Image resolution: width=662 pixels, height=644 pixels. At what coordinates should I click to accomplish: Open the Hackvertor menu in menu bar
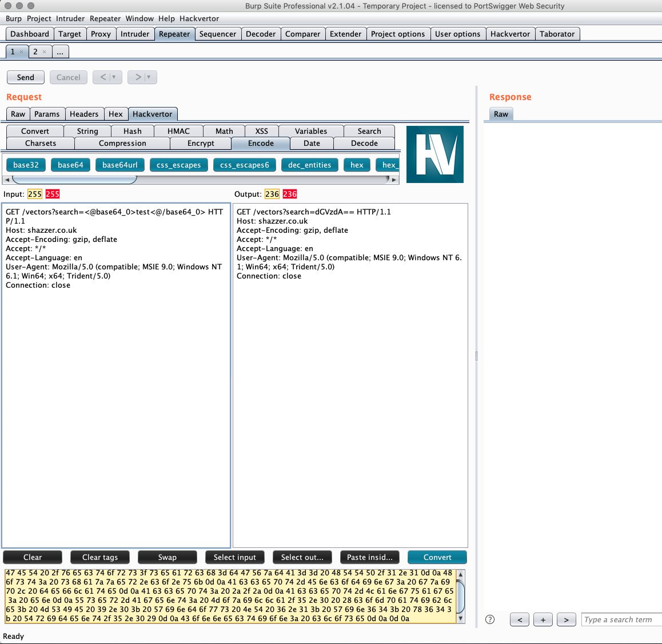tap(200, 18)
